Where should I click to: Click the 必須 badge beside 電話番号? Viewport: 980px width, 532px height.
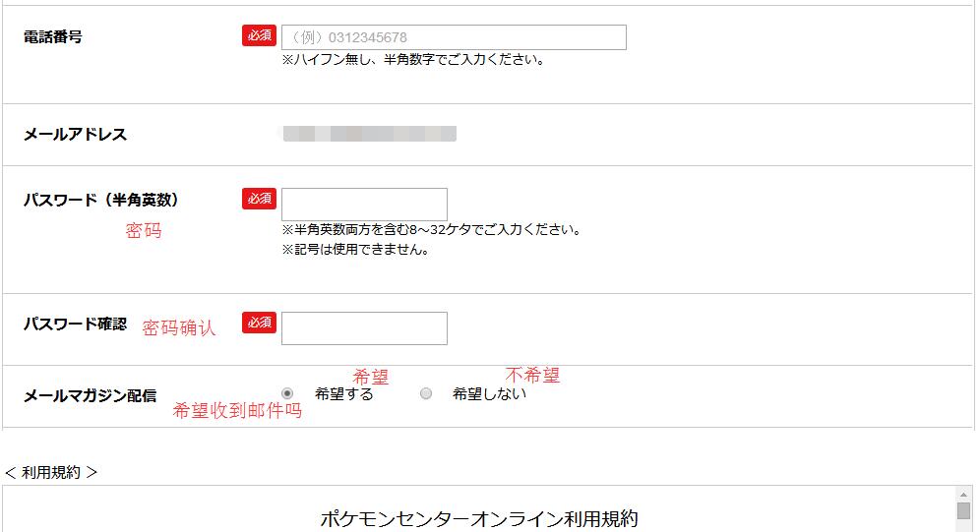click(259, 35)
